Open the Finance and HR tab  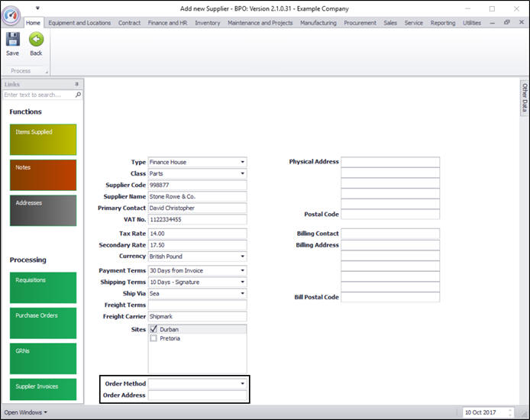tap(167, 23)
